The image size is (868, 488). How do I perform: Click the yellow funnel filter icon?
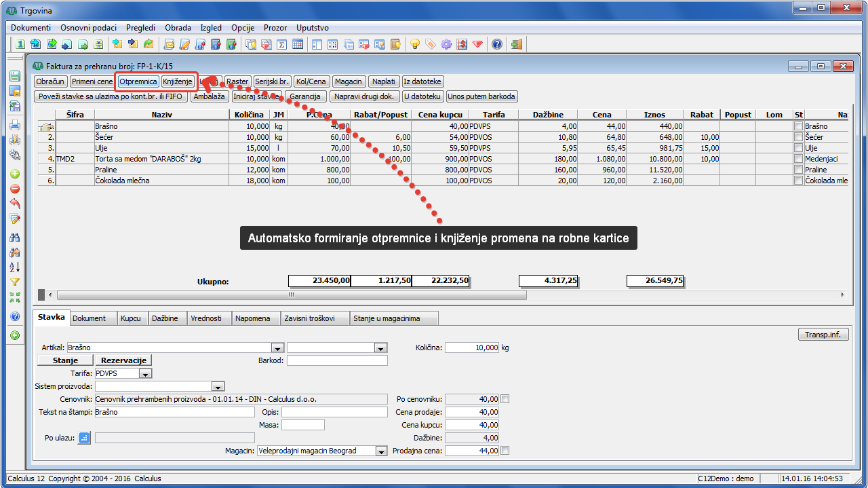click(x=14, y=282)
